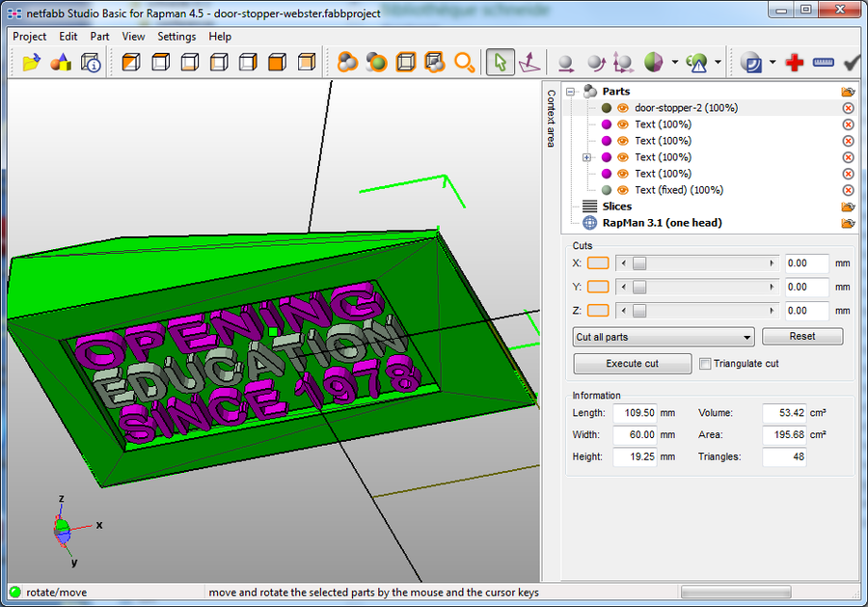Click the Reset button in the Cuts panel
Viewport: 868px width, 607px height.
pos(803,336)
